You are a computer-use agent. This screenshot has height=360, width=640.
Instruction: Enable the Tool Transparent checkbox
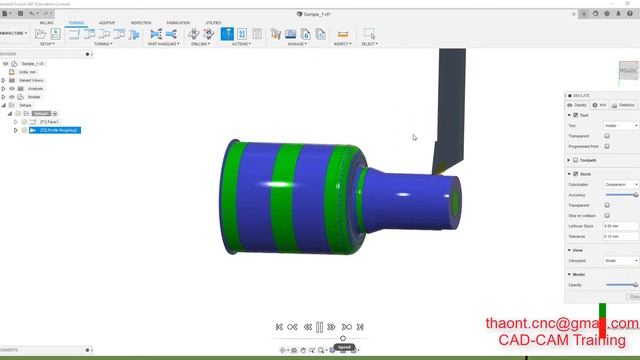pyautogui.click(x=607, y=136)
